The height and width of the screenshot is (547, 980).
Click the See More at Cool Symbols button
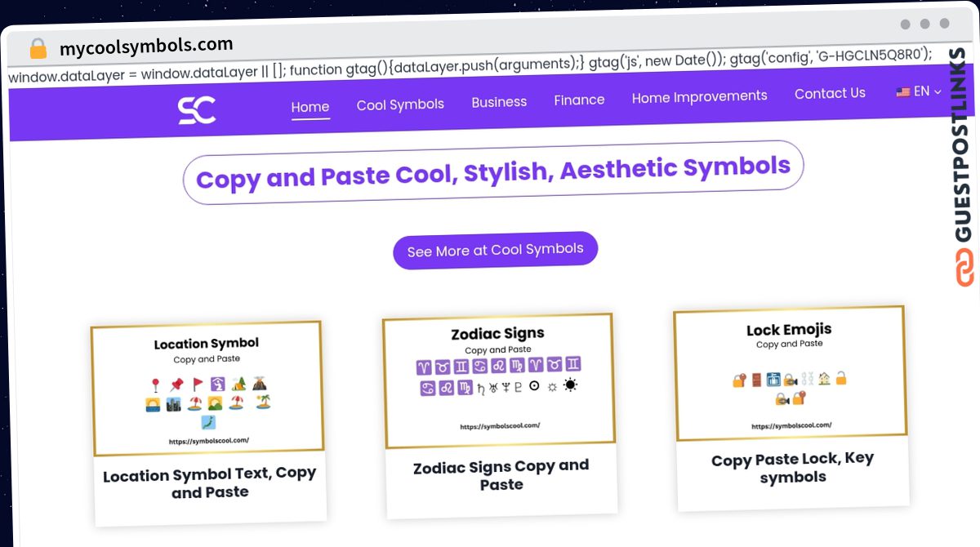[495, 249]
